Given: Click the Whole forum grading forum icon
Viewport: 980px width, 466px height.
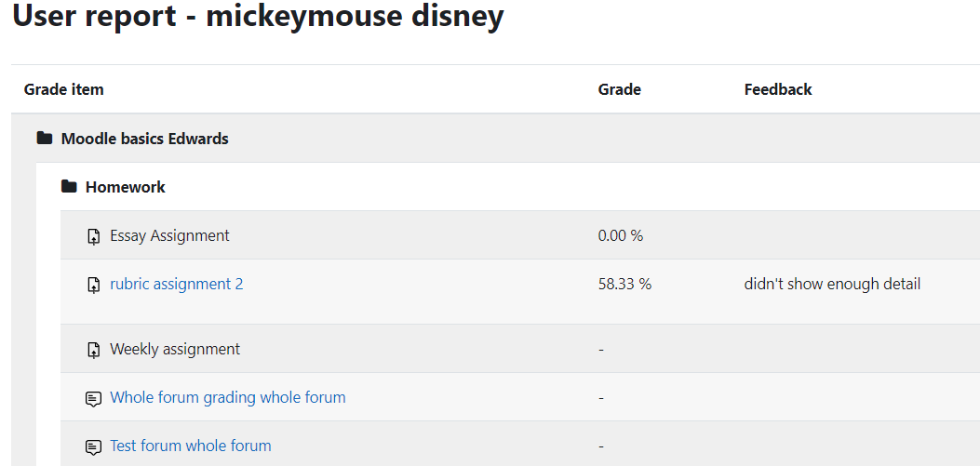Looking at the screenshot, I should [93, 398].
